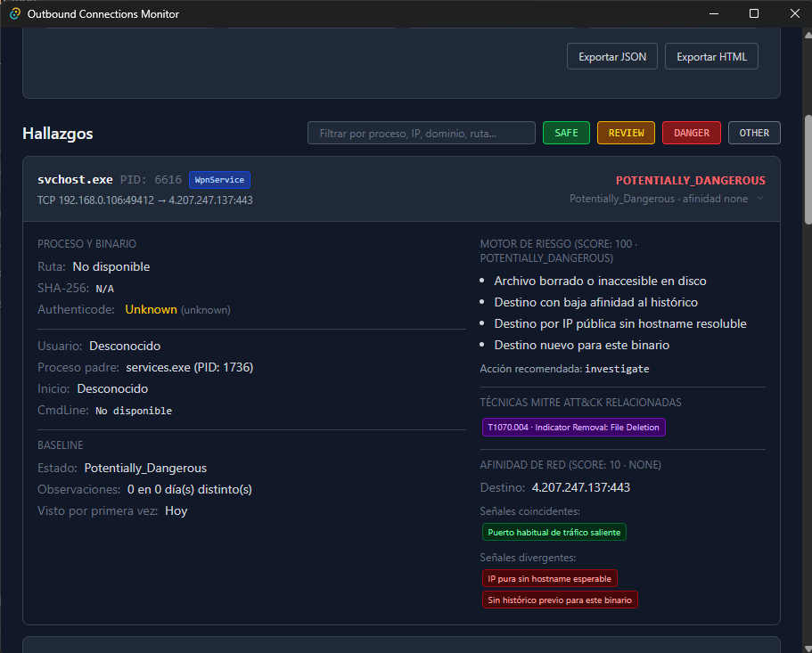Close the Outbound Connections Monitor window
The height and width of the screenshot is (653, 812).
point(795,14)
